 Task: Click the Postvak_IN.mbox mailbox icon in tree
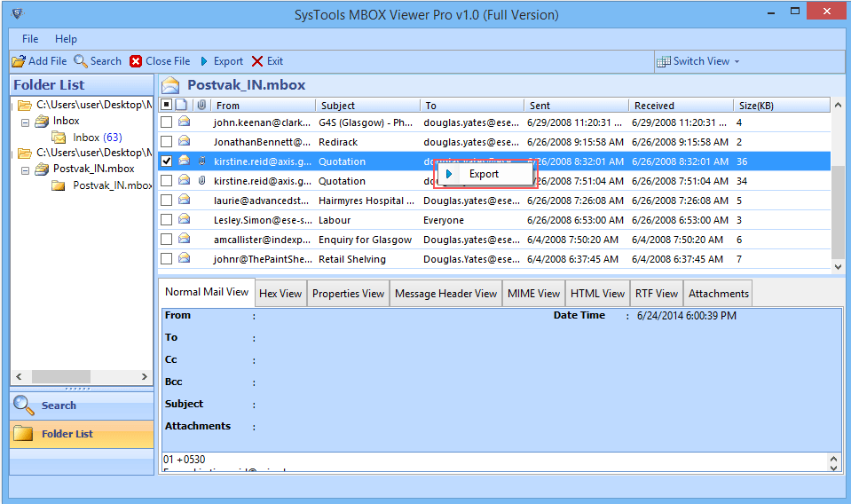[42, 169]
